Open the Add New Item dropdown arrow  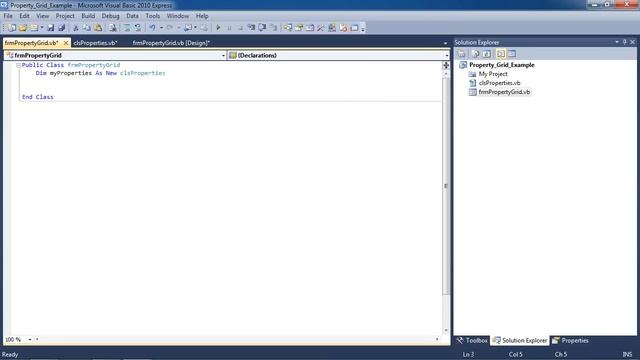(42, 28)
